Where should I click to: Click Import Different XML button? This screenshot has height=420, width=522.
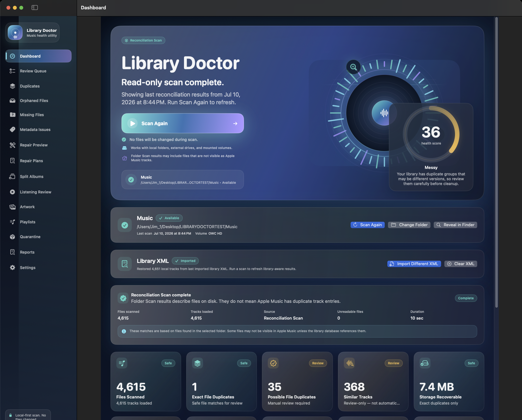[x=414, y=264]
